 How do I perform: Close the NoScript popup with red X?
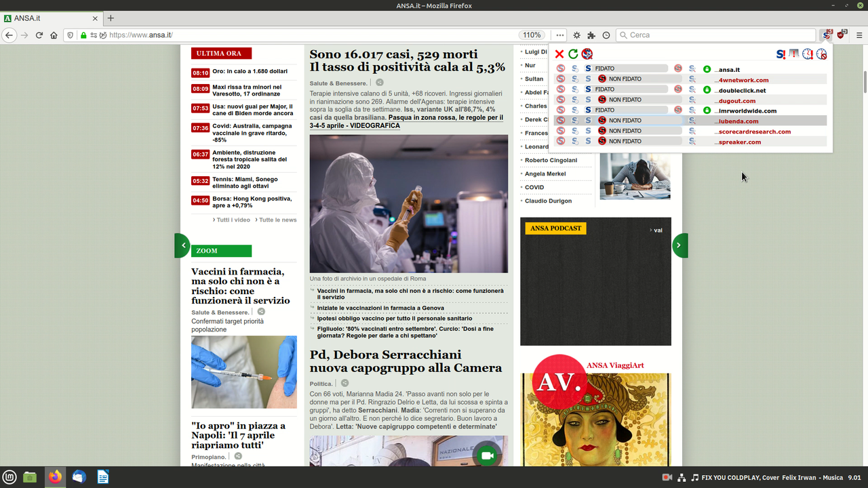point(559,54)
